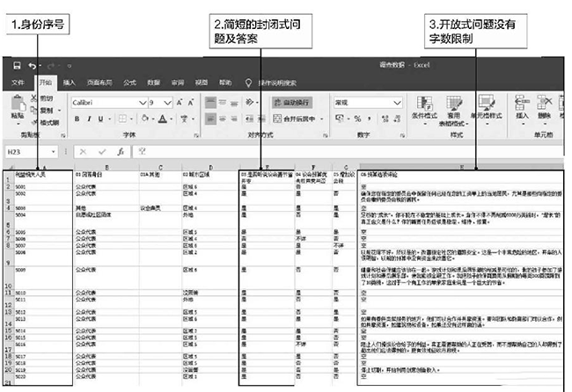
Task: Toggle Italic formatting
Action: [89, 119]
